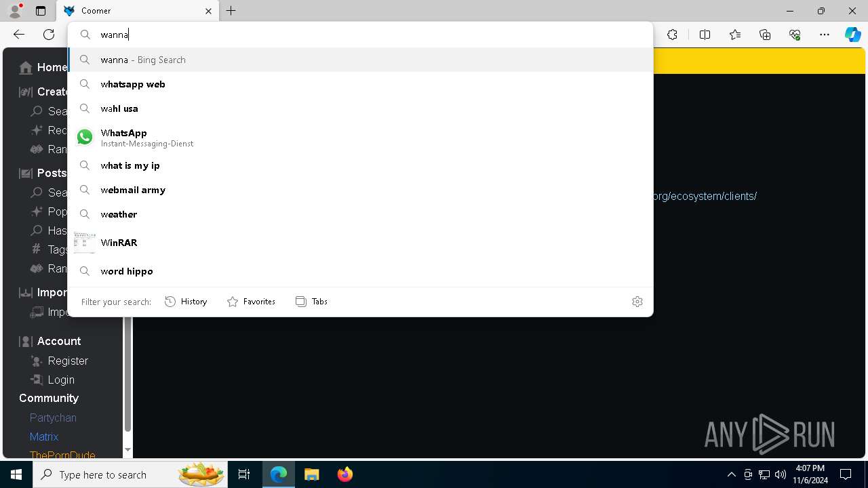The height and width of the screenshot is (488, 868).
Task: Open the Matrix community link
Action: (44, 436)
